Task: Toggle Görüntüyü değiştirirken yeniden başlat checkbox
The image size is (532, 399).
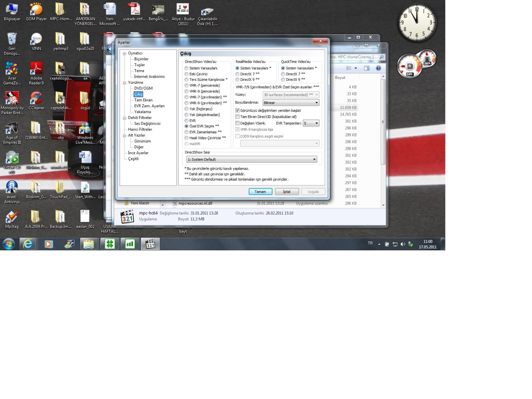Action: [x=237, y=110]
